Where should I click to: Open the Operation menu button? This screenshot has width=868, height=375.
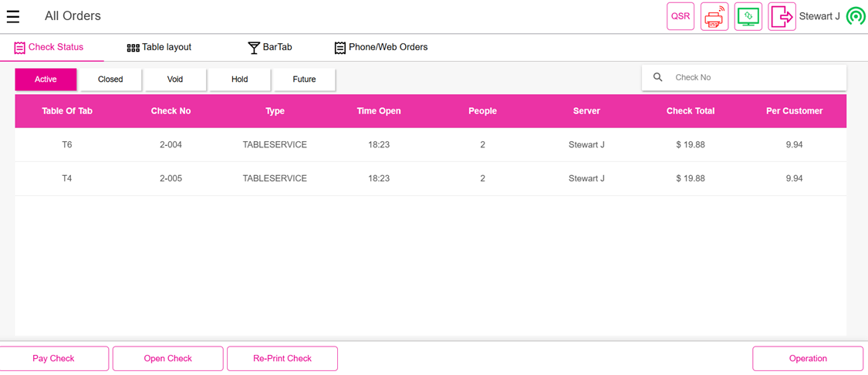coord(807,359)
